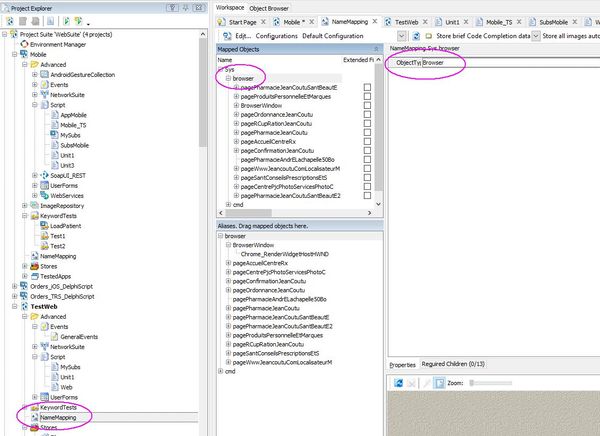The width and height of the screenshot is (600, 436).
Task: Open the TestWeb editor tab
Action: pos(406,21)
